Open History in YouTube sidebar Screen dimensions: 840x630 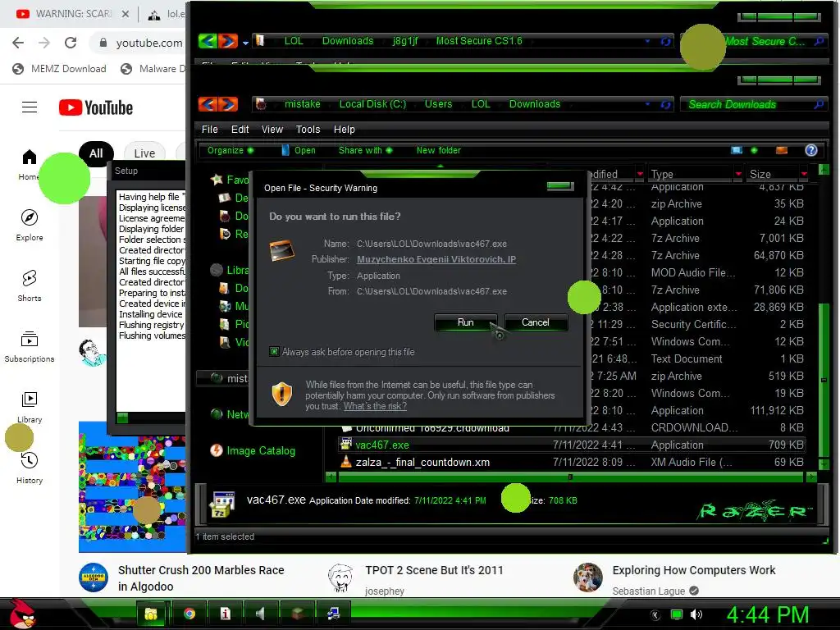pos(29,468)
